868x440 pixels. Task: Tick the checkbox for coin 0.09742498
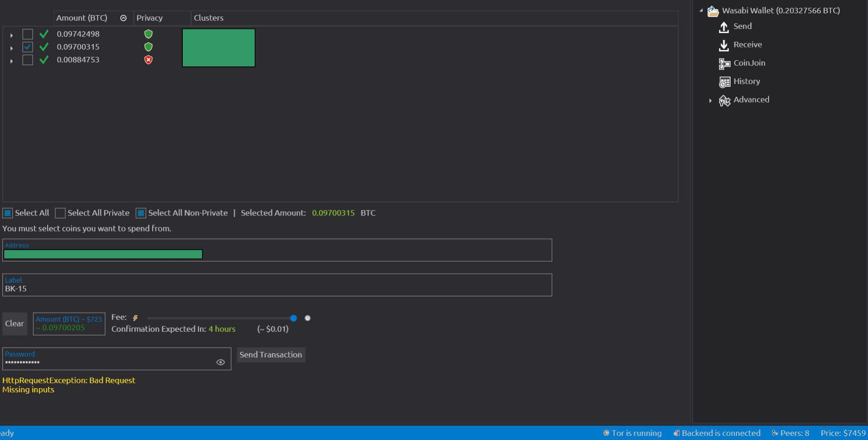point(27,34)
